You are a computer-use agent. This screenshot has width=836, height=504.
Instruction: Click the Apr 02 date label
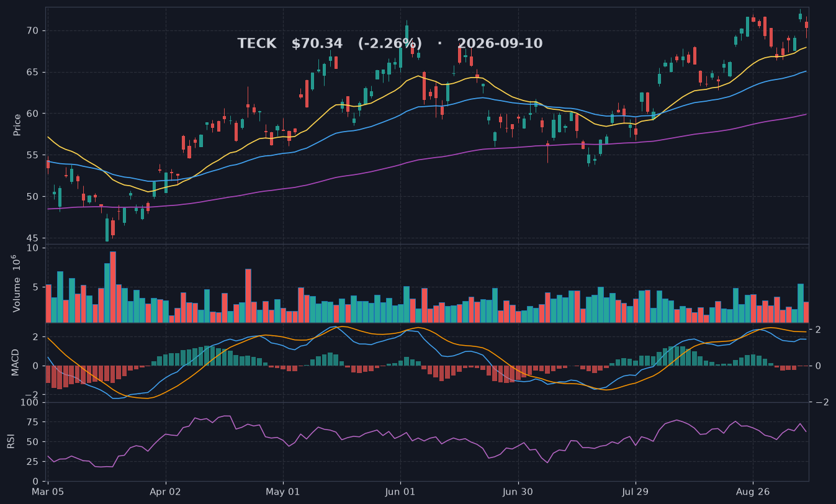coord(166,491)
